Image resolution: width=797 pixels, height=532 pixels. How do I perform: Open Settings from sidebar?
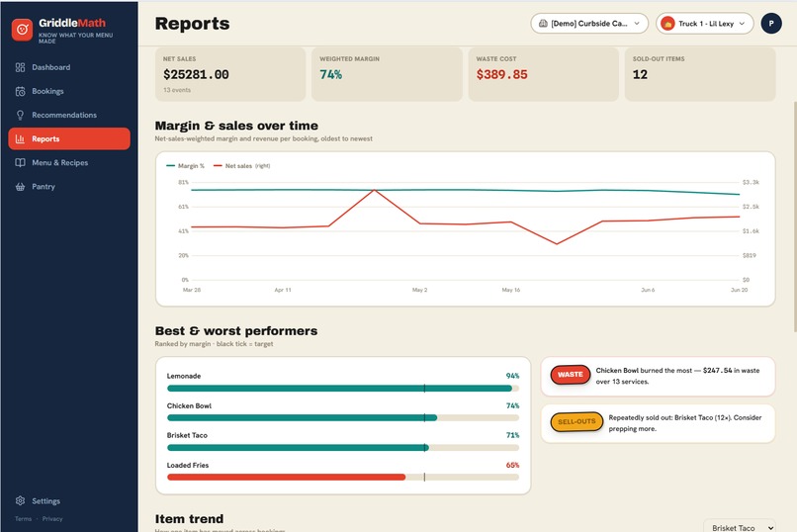(x=69, y=501)
